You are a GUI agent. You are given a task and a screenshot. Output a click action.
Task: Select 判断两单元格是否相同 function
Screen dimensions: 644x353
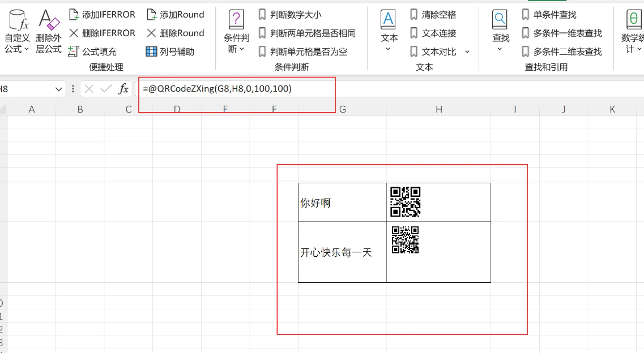coord(307,33)
